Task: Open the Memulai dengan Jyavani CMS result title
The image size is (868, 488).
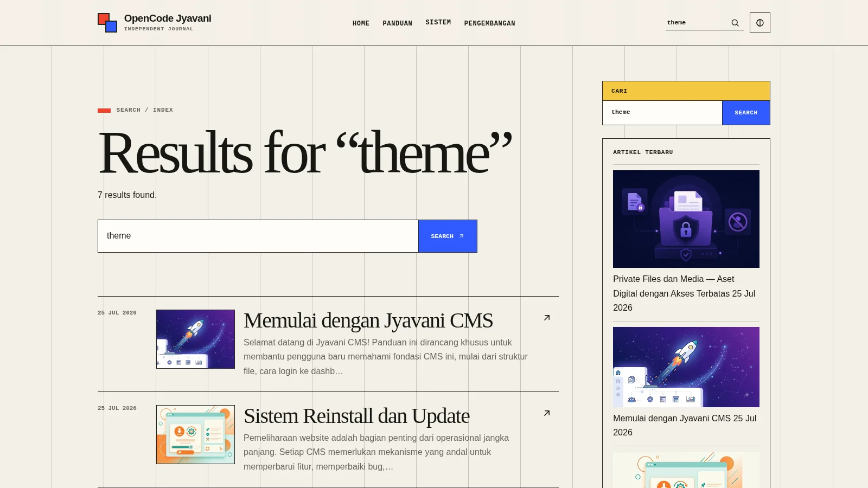Action: tap(368, 320)
